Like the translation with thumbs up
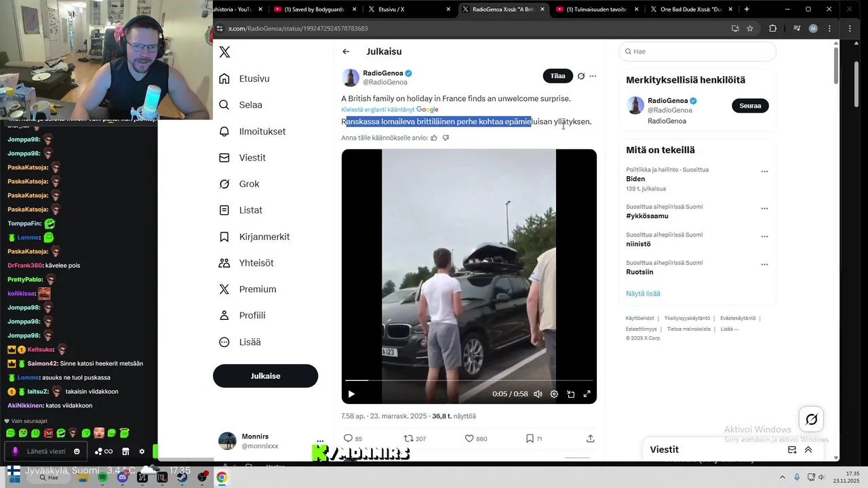Image resolution: width=868 pixels, height=488 pixels. 434,138
